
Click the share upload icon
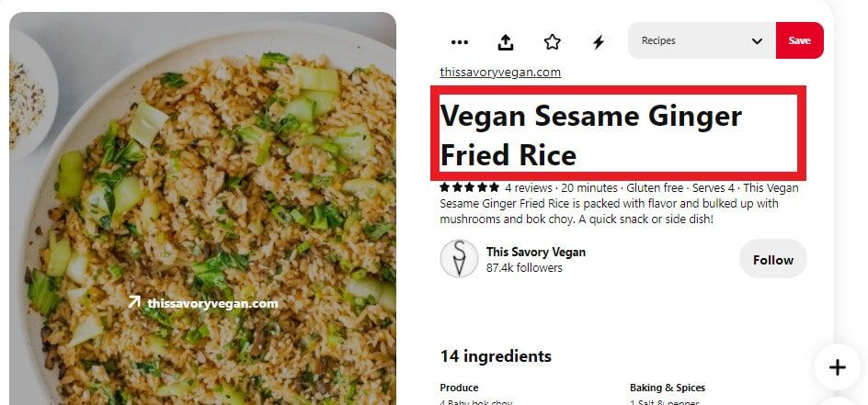(x=506, y=42)
